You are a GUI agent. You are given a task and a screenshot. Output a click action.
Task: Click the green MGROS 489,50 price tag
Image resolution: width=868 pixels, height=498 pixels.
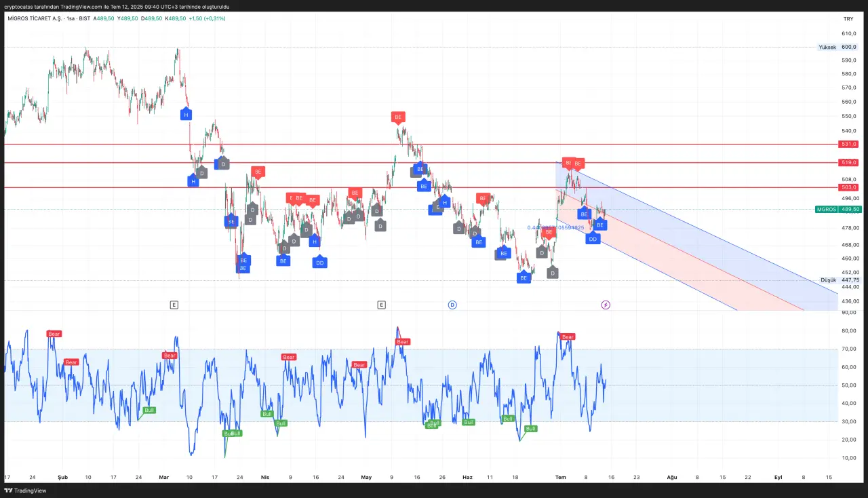point(838,210)
